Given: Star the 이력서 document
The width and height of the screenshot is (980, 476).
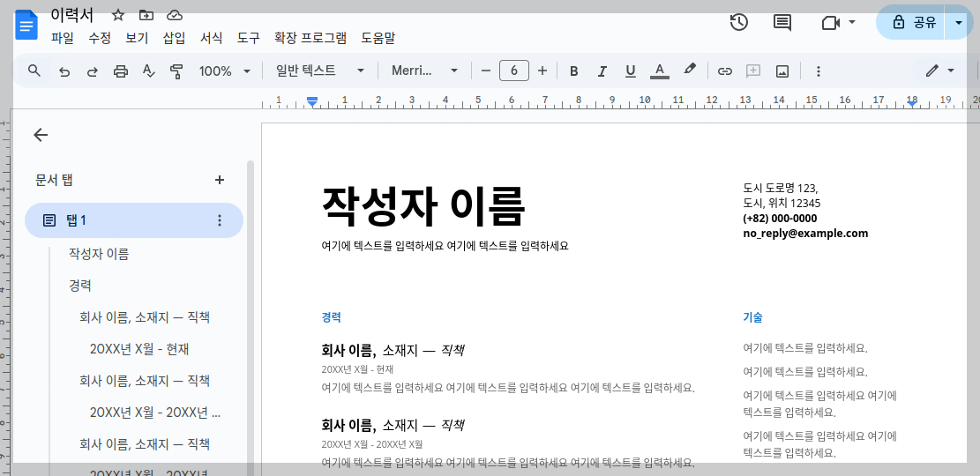Looking at the screenshot, I should coord(117,15).
